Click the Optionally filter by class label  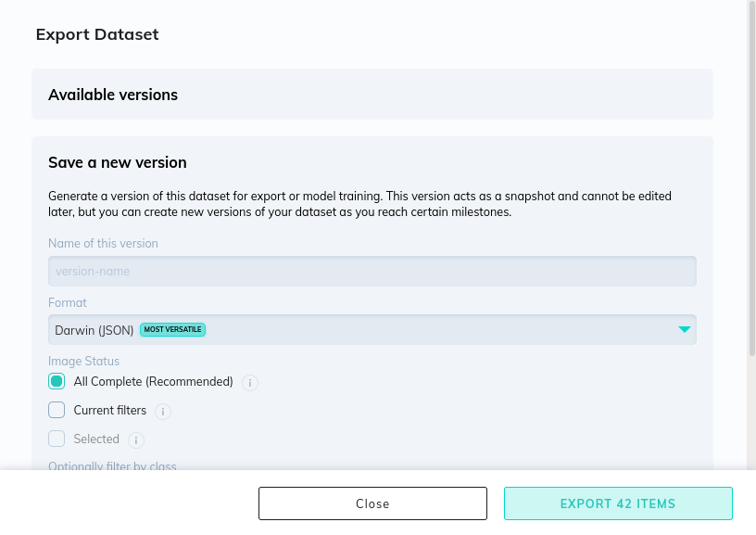pos(112,465)
